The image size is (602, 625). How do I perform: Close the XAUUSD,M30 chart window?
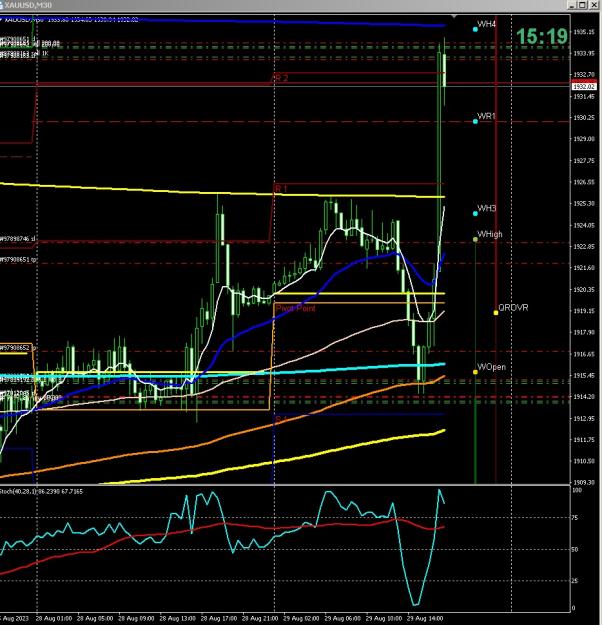(x=593, y=4)
